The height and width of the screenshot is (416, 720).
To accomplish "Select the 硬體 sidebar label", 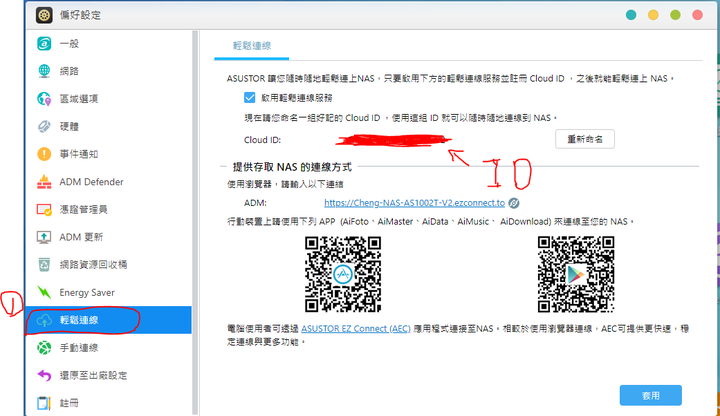I will click(x=69, y=126).
